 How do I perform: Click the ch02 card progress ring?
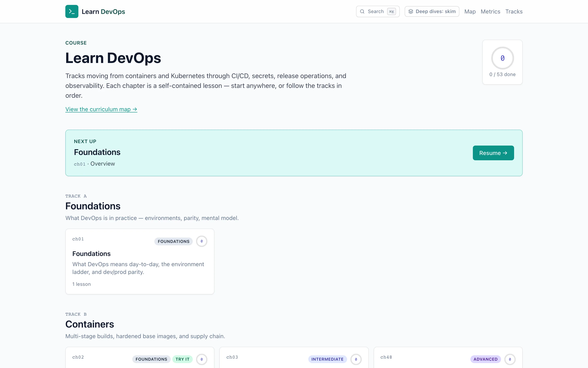[202, 359]
